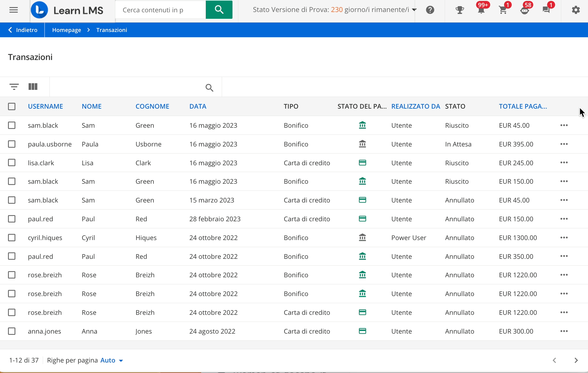Open actions menu for EUR 350.00 row
The width and height of the screenshot is (588, 373).
[564, 256]
